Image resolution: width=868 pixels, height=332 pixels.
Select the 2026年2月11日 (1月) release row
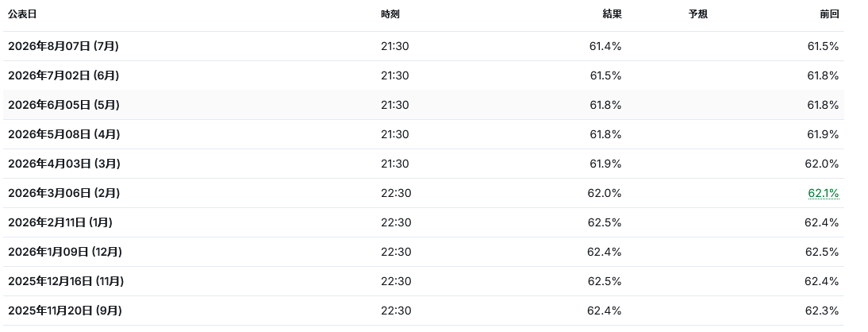click(424, 222)
